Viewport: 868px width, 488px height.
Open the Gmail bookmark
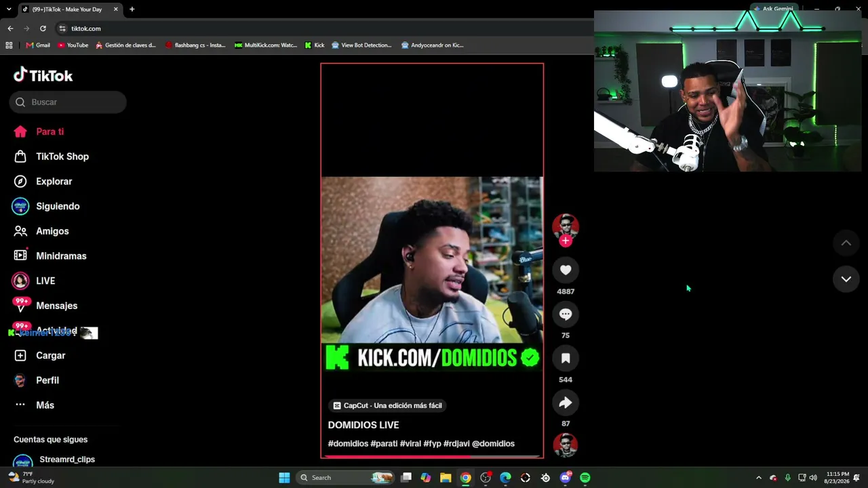click(x=38, y=45)
